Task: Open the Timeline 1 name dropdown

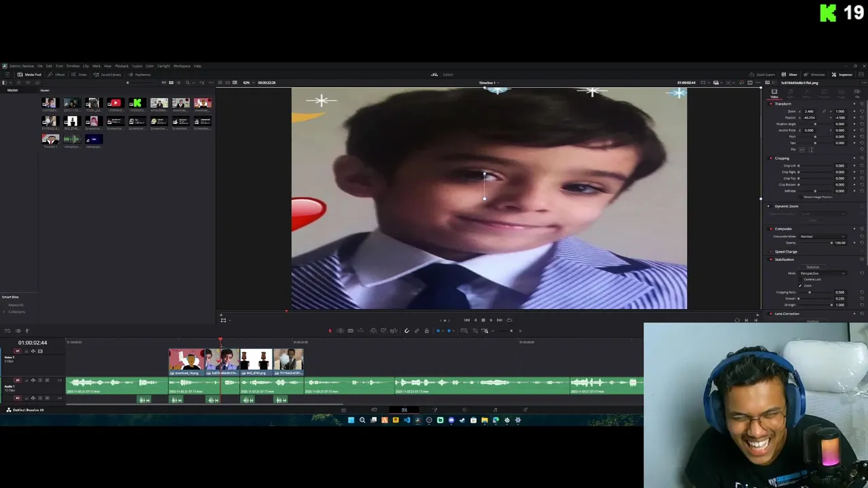Action: coord(489,83)
